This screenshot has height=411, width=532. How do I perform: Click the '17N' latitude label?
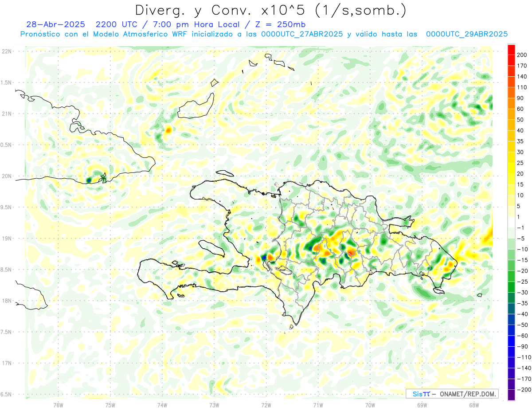point(6,363)
